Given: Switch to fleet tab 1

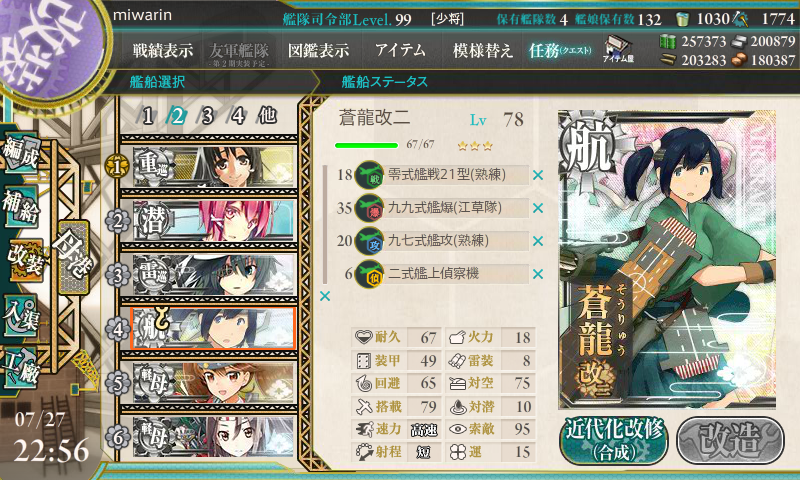Looking at the screenshot, I should [147, 116].
